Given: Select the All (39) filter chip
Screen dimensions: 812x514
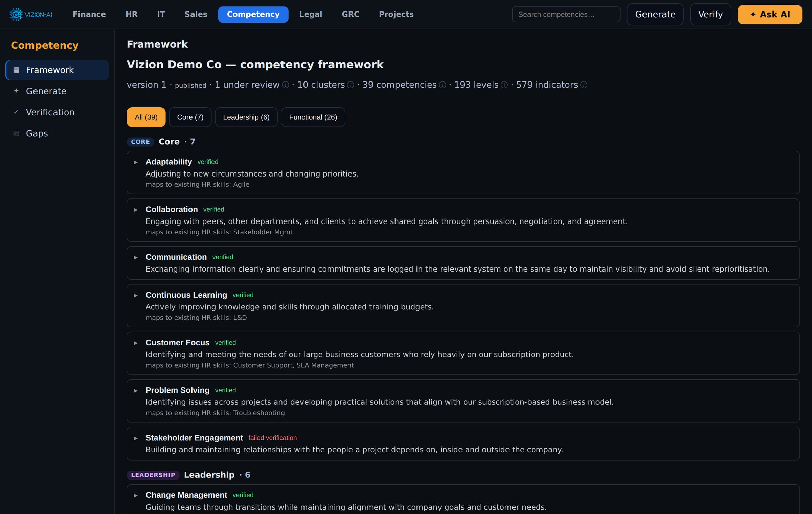Looking at the screenshot, I should [x=146, y=117].
